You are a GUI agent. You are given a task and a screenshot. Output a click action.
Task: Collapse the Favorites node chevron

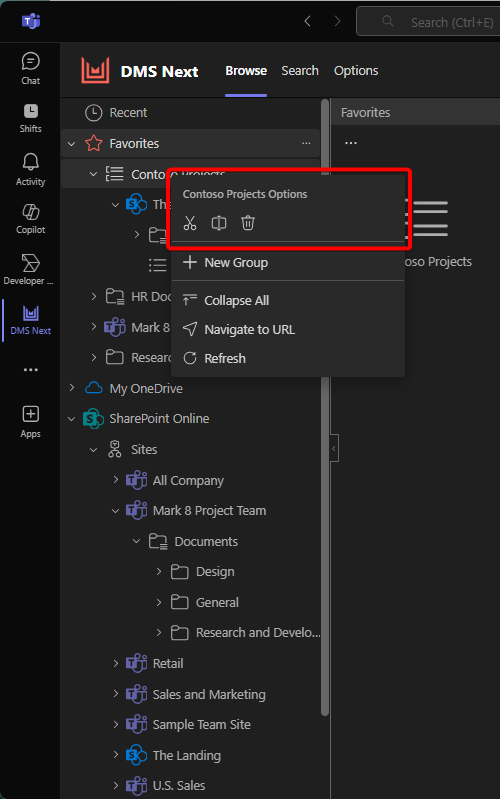(72, 144)
